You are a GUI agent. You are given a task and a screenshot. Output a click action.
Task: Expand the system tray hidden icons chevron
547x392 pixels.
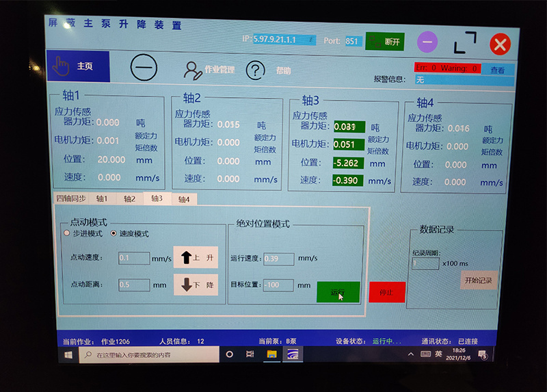pos(410,354)
